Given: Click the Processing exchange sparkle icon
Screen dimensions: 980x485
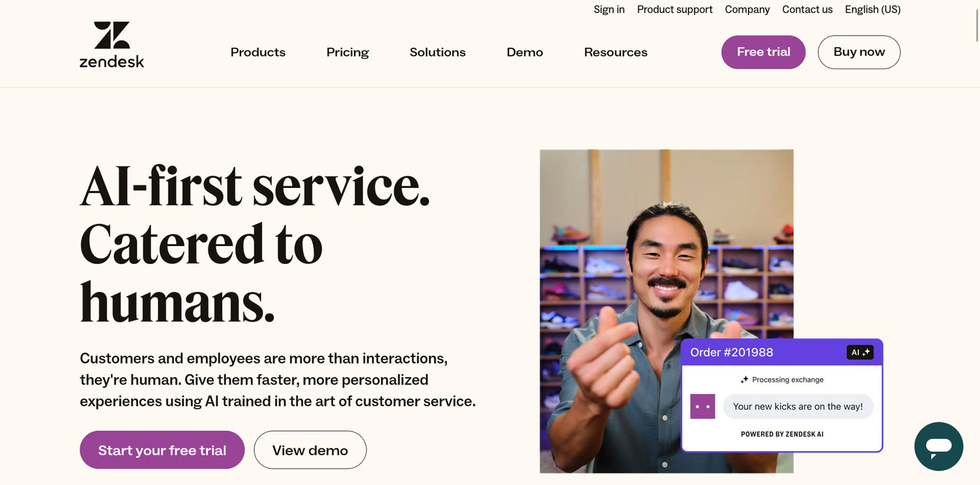Looking at the screenshot, I should pyautogui.click(x=744, y=380).
